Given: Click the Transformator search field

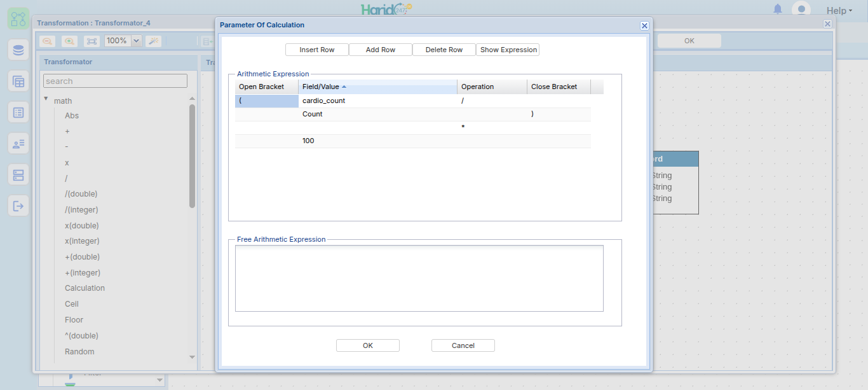Looking at the screenshot, I should click(x=115, y=81).
